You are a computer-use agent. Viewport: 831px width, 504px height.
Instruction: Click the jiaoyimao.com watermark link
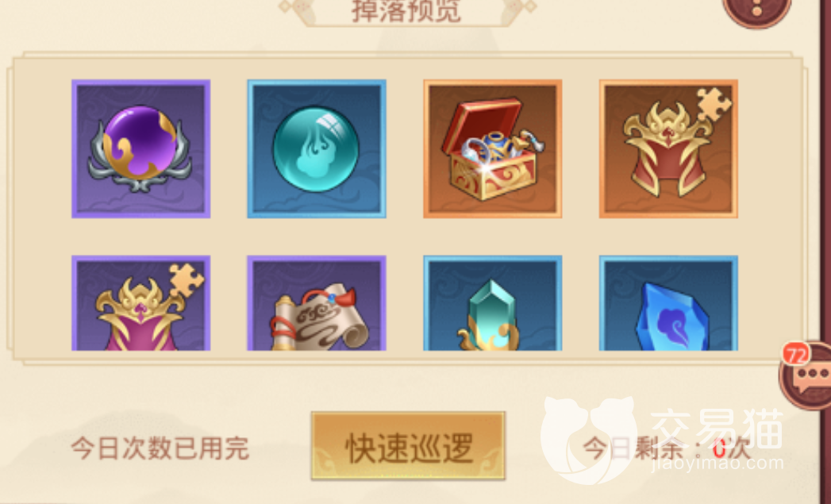tap(717, 462)
